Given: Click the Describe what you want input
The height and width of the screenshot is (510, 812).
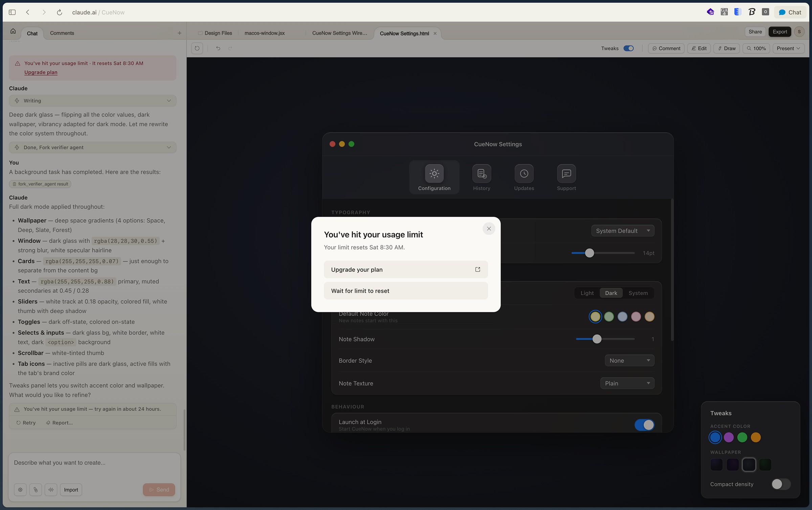Looking at the screenshot, I should (94, 463).
